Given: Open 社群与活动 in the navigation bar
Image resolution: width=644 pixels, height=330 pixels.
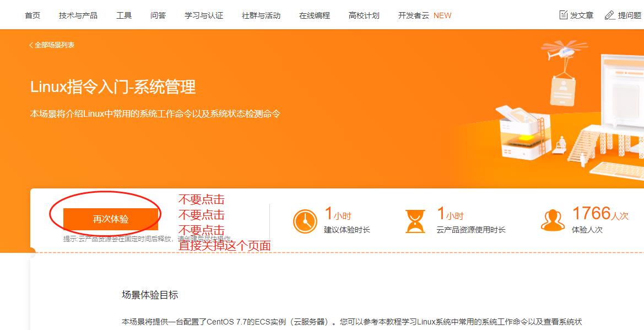Looking at the screenshot, I should [x=261, y=15].
